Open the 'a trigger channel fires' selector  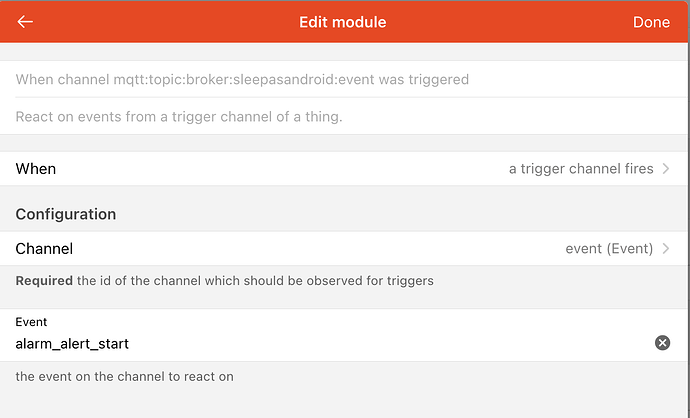tap(581, 169)
